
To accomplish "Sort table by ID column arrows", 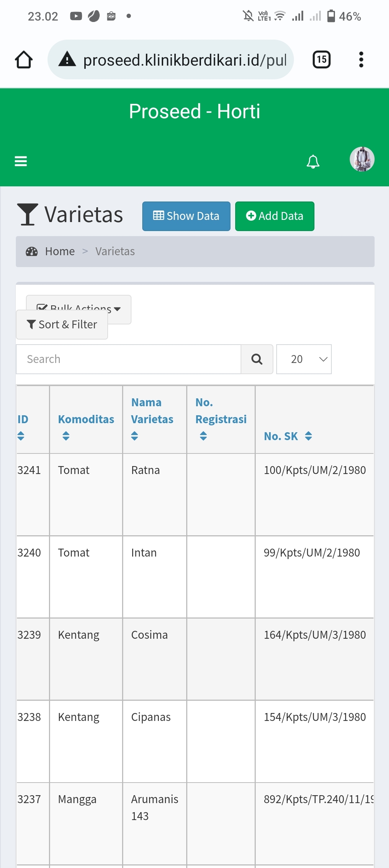I will [x=21, y=436].
